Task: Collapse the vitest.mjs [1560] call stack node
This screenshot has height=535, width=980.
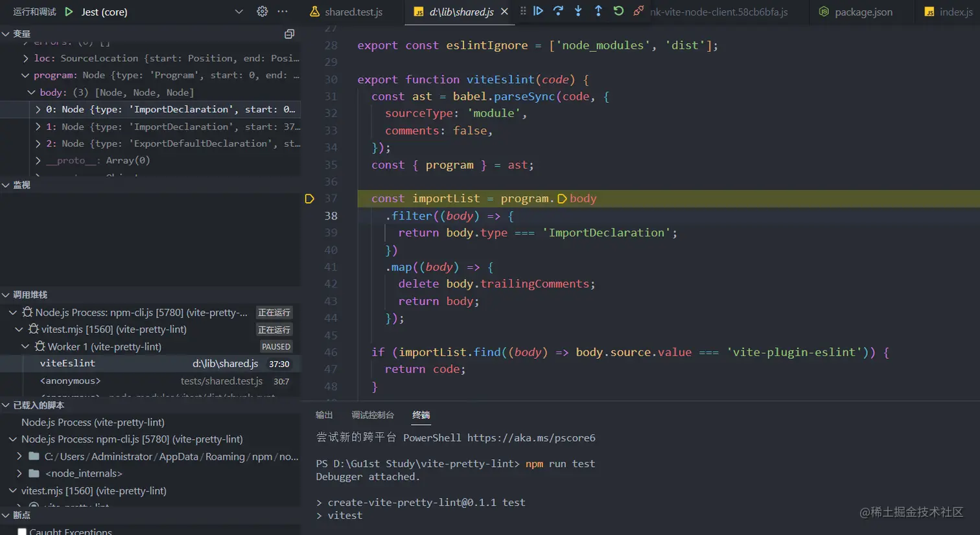Action: (x=19, y=329)
